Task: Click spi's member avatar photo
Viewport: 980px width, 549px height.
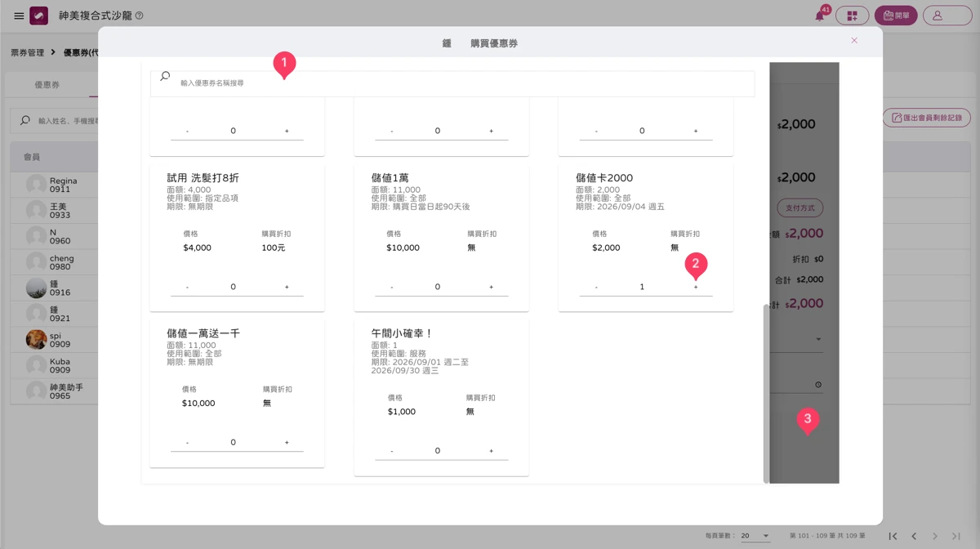Action: [36, 340]
